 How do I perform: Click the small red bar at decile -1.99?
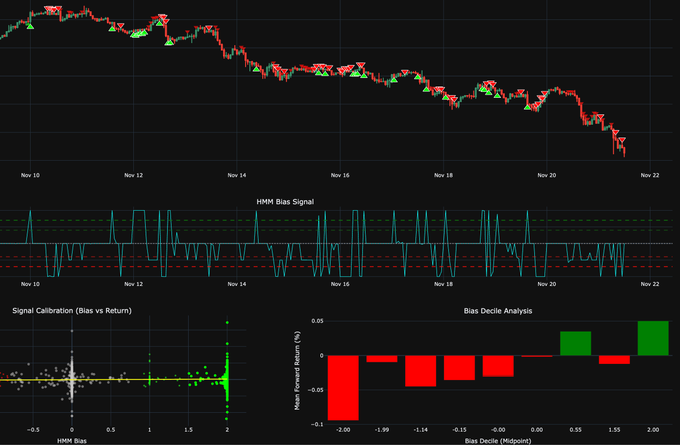pos(382,358)
